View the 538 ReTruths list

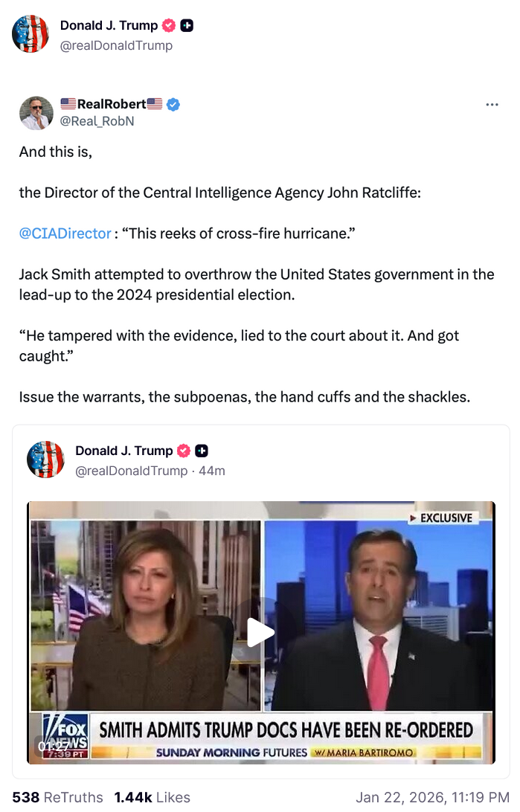tap(57, 797)
